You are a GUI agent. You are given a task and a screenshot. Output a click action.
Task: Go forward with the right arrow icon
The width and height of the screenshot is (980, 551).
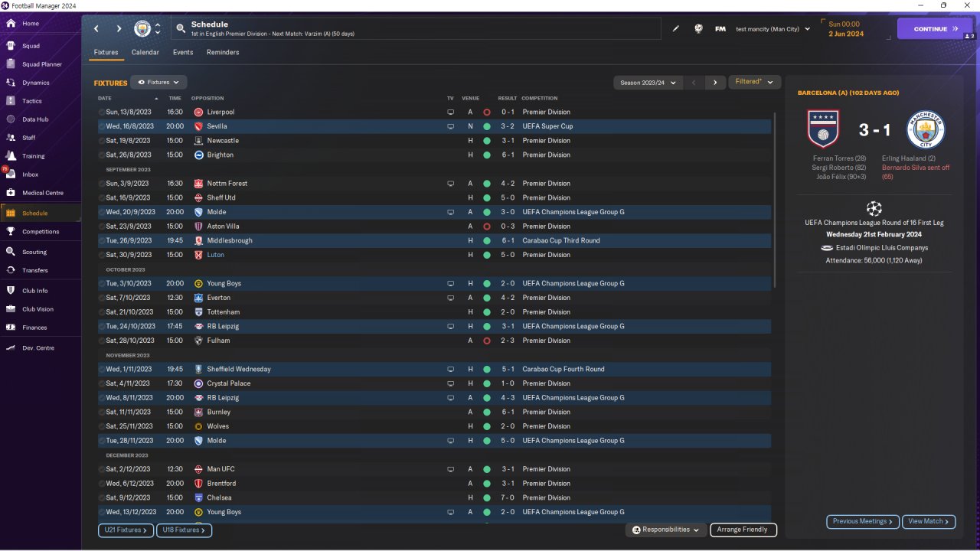pyautogui.click(x=119, y=29)
